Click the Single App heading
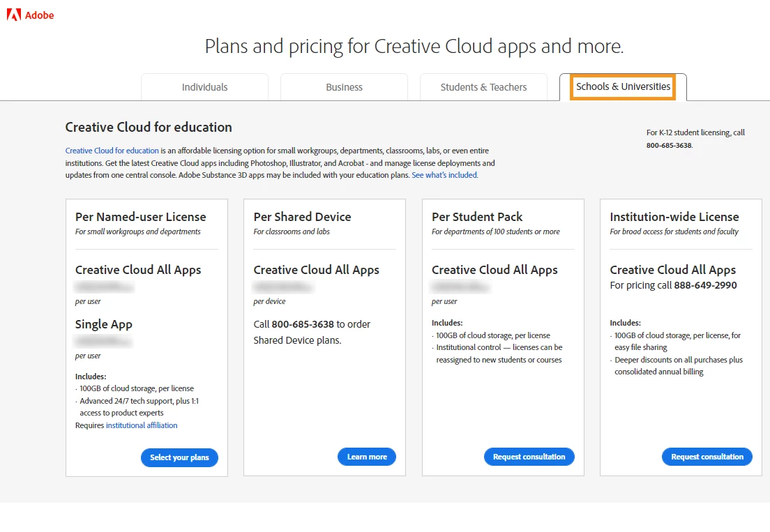The height and width of the screenshot is (532, 770). (x=103, y=324)
